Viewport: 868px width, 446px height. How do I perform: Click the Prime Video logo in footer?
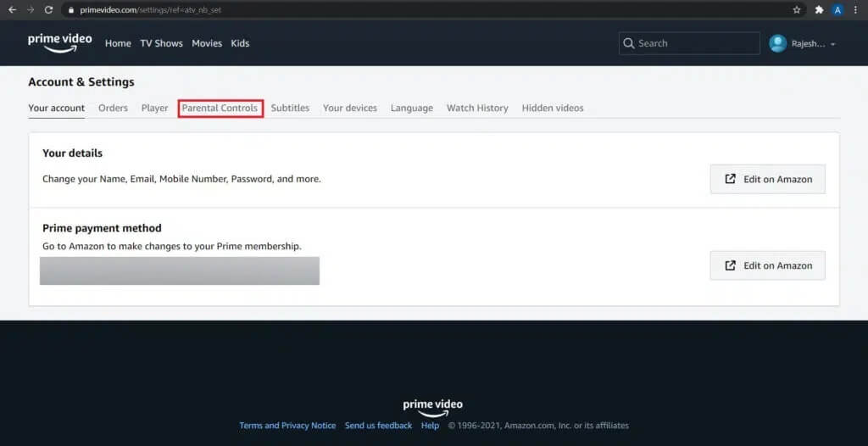[x=433, y=408]
